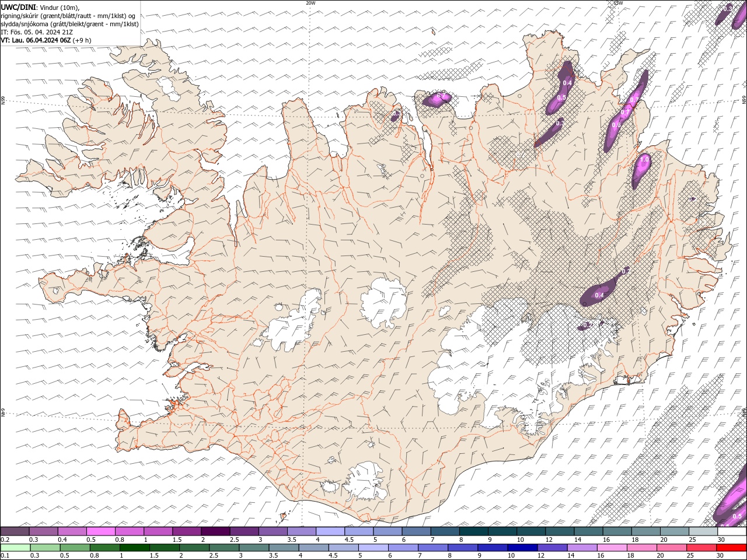Click the royal blue 9–10 rain legend swatch

(493, 548)
